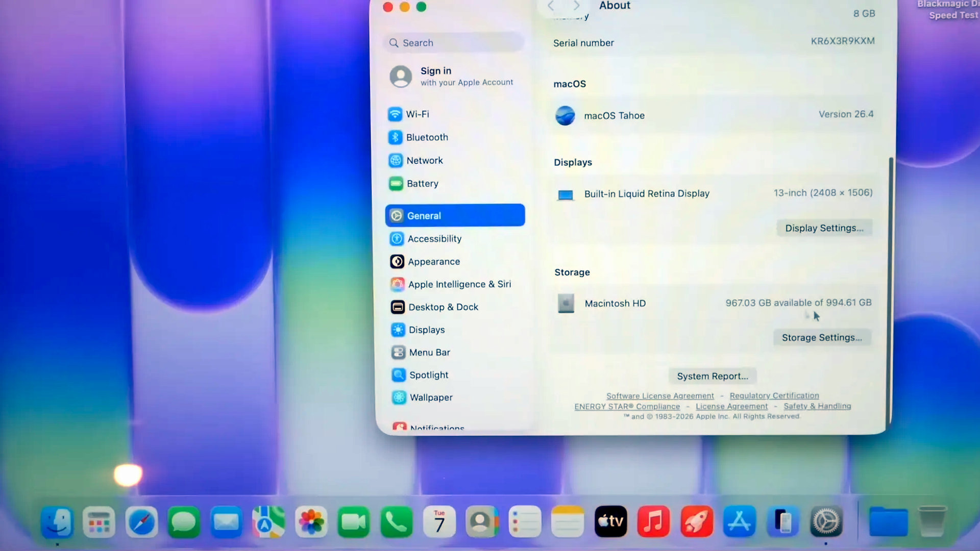The image size is (980, 551).
Task: Open Apple Intelligence & Siri settings
Action: pos(459,284)
